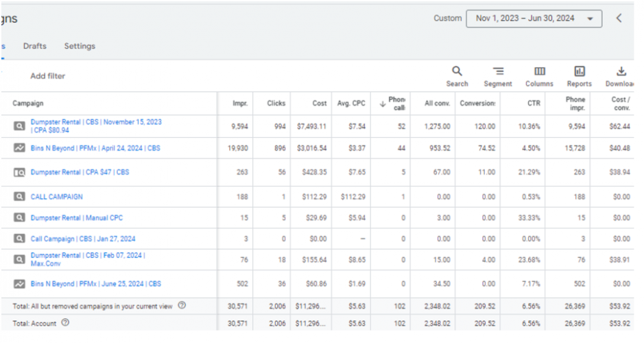Click search campaign icon for CALL CAMPAIGN row
This screenshot has height=343, width=644.
point(19,197)
